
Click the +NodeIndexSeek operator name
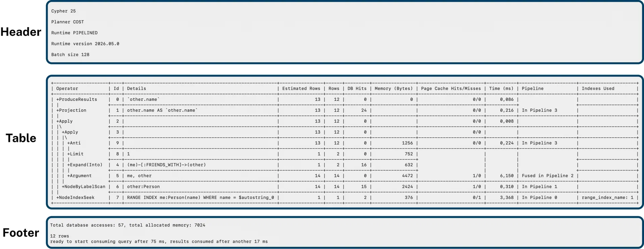click(x=75, y=198)
